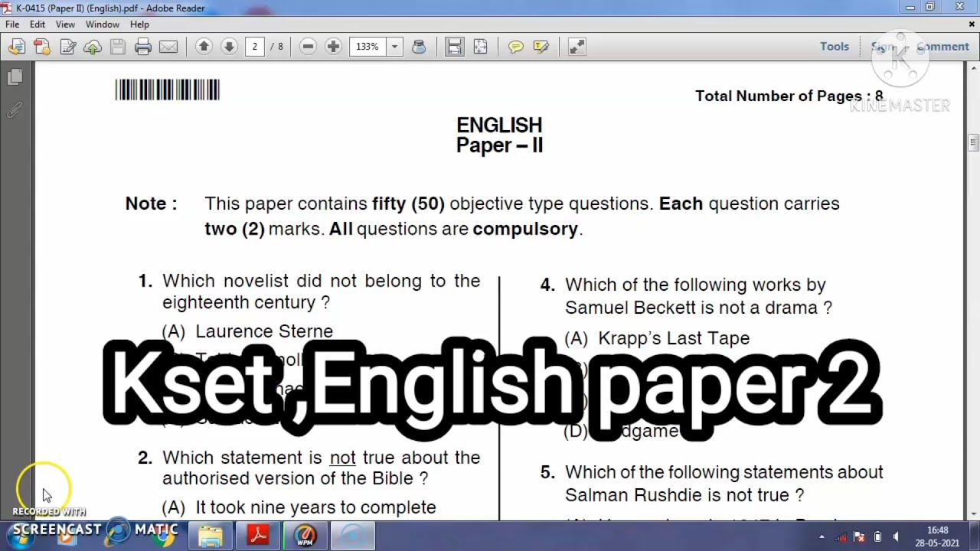The width and height of the screenshot is (980, 551).
Task: Click the 133% zoom level field
Action: (x=368, y=47)
